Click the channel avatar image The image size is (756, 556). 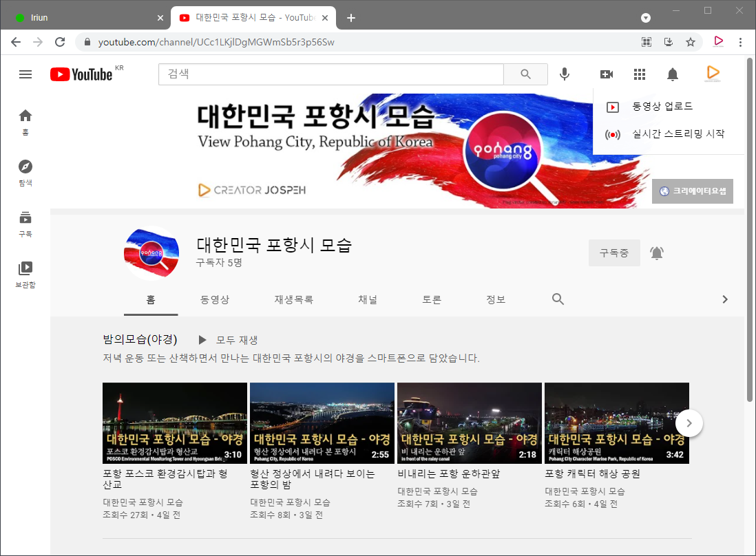point(151,253)
